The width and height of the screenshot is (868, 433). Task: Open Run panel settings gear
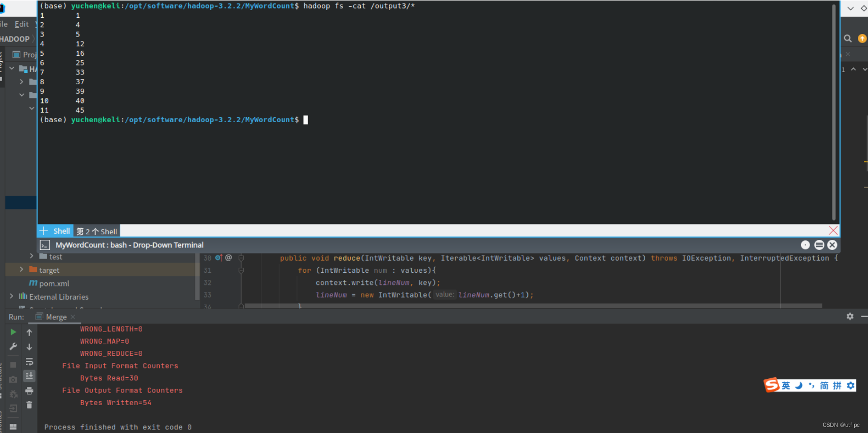[850, 316]
